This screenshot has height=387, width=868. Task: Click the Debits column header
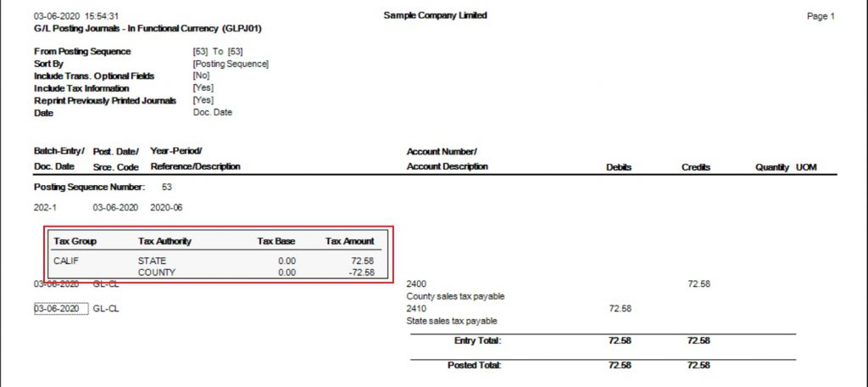coord(619,167)
